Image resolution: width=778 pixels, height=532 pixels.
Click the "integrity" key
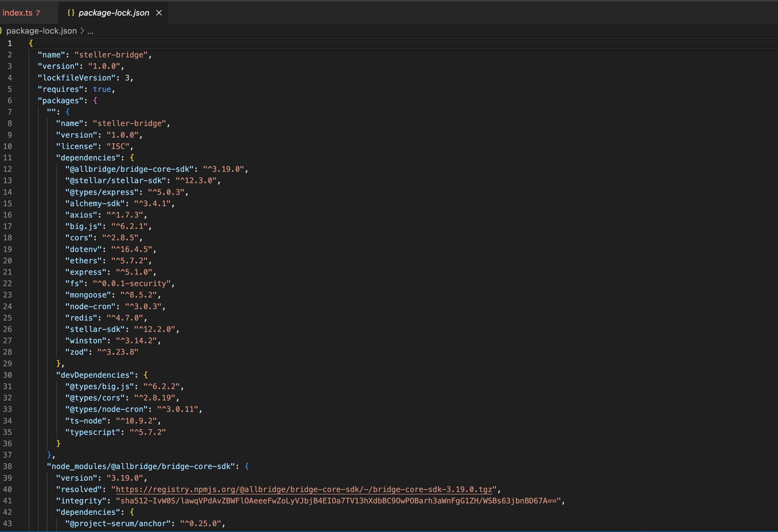81,501
